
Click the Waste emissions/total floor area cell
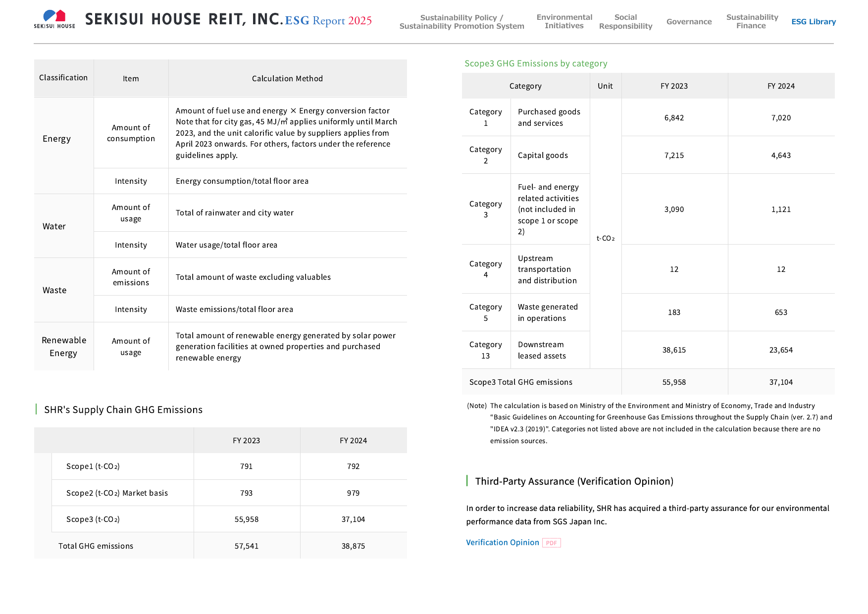click(x=288, y=309)
